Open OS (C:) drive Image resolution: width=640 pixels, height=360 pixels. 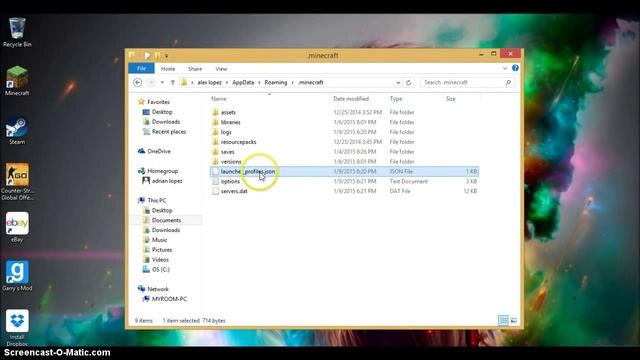tap(160, 269)
